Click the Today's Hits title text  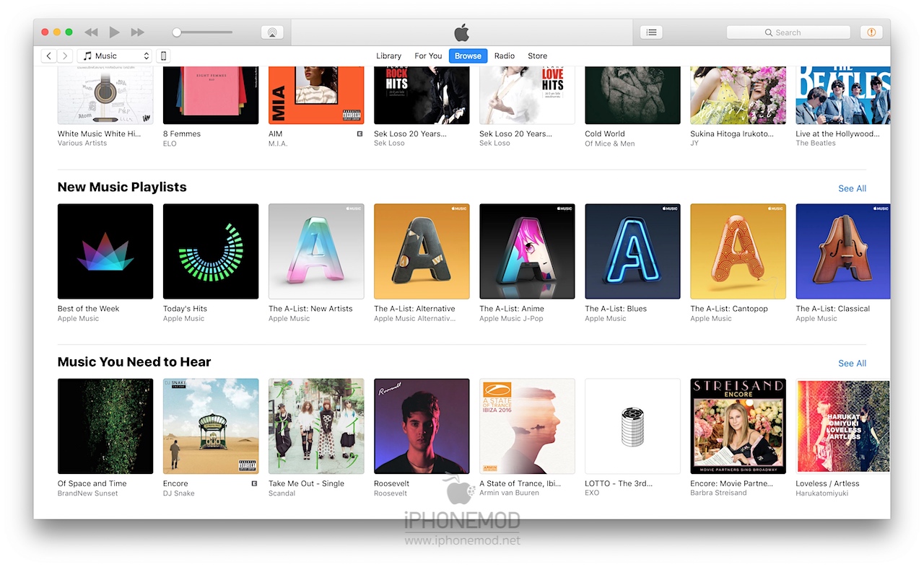[185, 309]
